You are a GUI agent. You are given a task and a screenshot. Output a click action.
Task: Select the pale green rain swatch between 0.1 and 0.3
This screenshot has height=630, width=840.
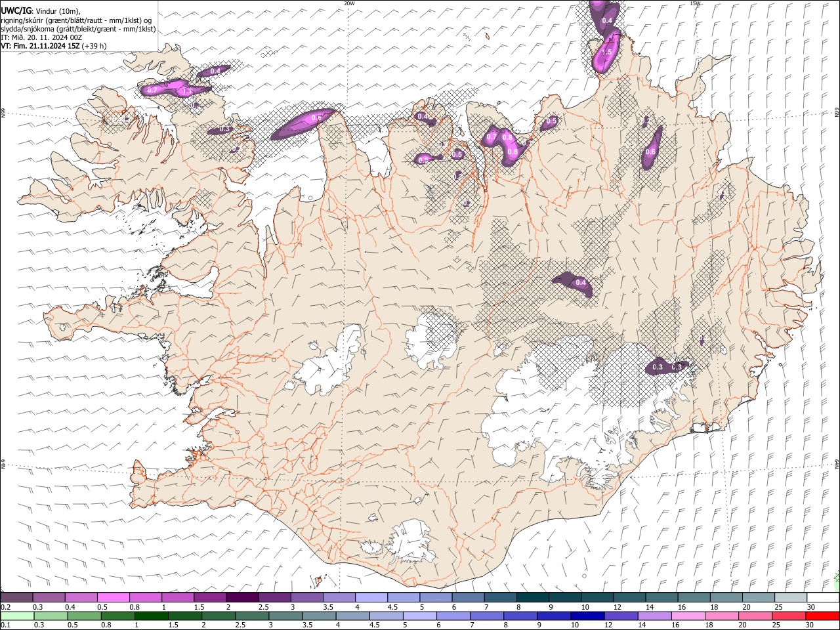coord(18,616)
